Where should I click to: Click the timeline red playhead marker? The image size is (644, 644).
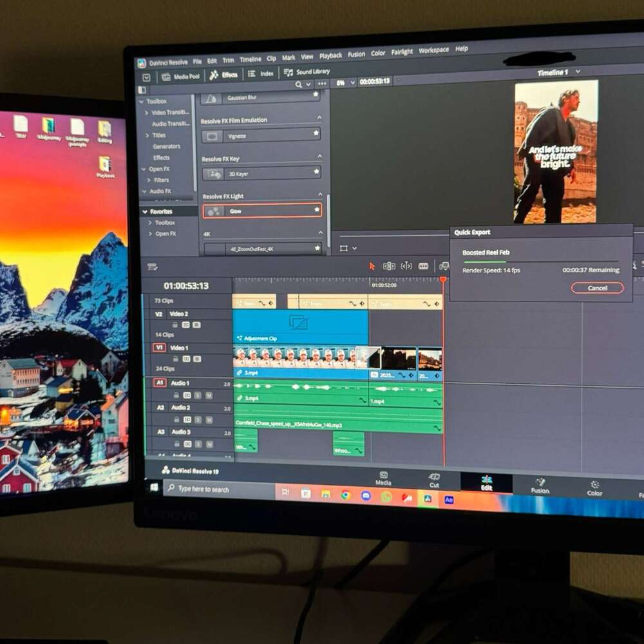tap(443, 279)
